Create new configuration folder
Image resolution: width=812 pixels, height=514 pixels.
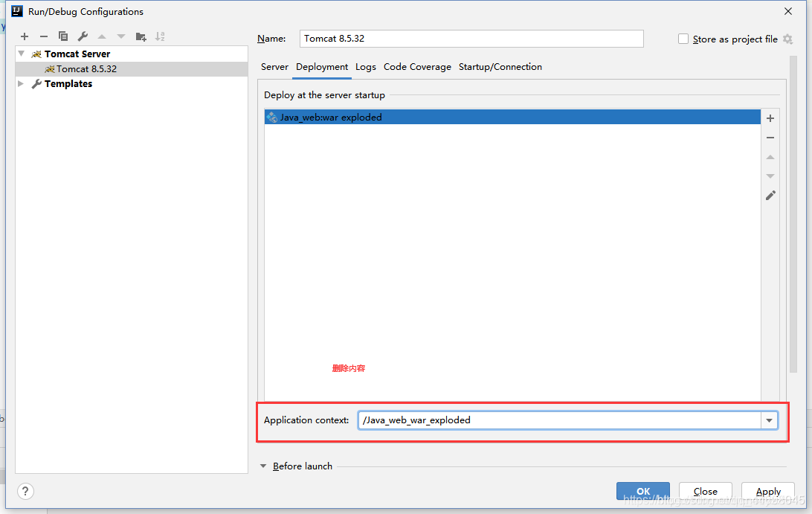click(141, 36)
